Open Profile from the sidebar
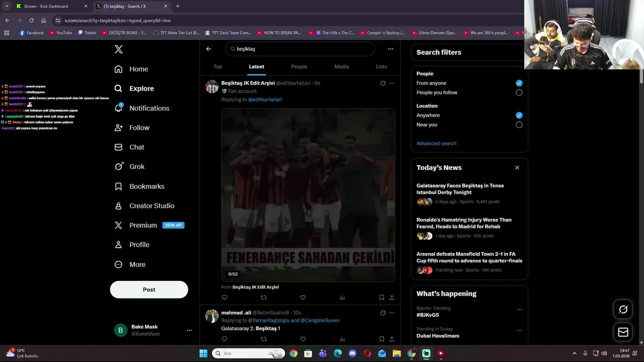The width and height of the screenshot is (644, 362). [132, 245]
